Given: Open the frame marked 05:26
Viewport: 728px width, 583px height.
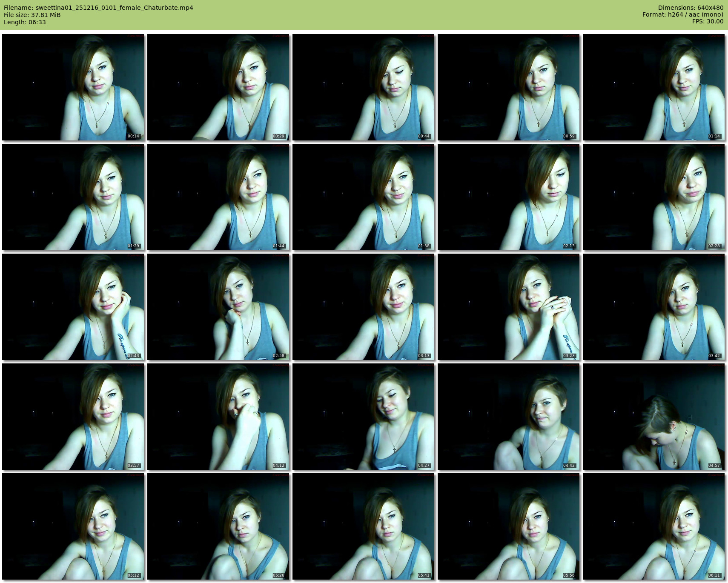Looking at the screenshot, I should click(x=218, y=526).
